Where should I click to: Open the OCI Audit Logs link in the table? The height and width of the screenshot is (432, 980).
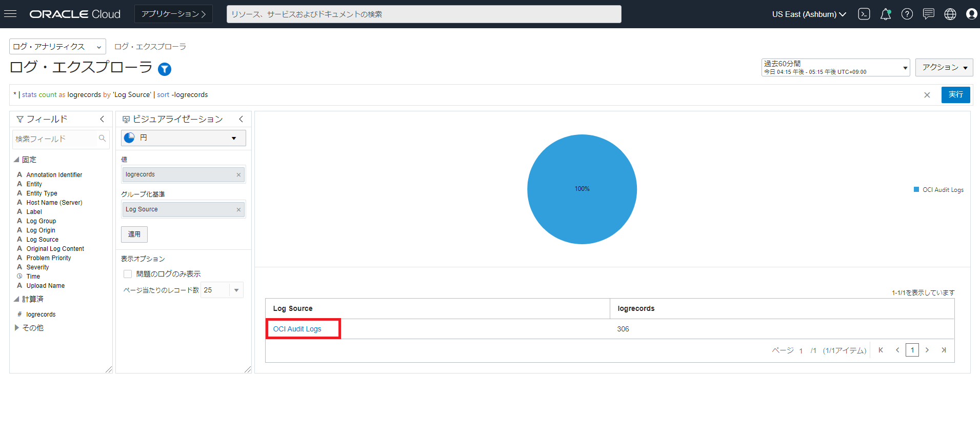click(x=297, y=329)
